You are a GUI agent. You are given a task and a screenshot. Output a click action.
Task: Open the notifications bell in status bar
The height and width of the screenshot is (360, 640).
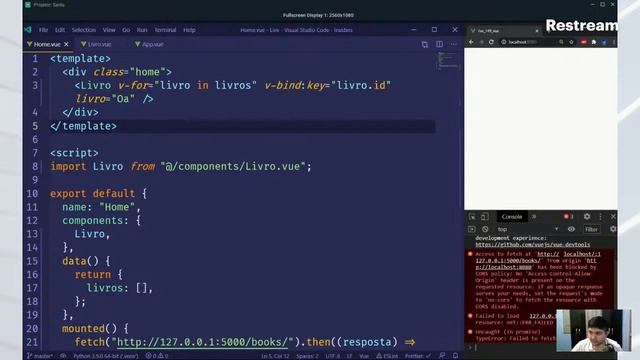coord(456,356)
